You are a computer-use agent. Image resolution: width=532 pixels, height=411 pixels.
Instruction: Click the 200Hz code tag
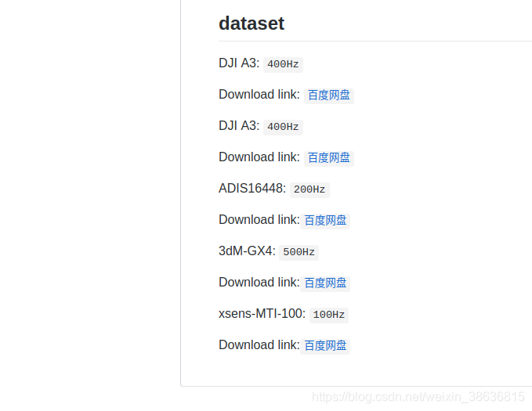pos(309,189)
